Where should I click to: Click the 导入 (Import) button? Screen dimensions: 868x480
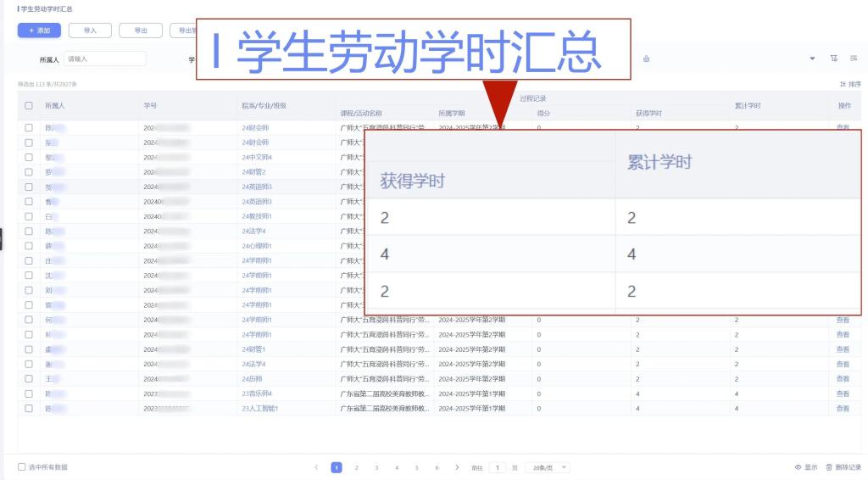tap(89, 31)
